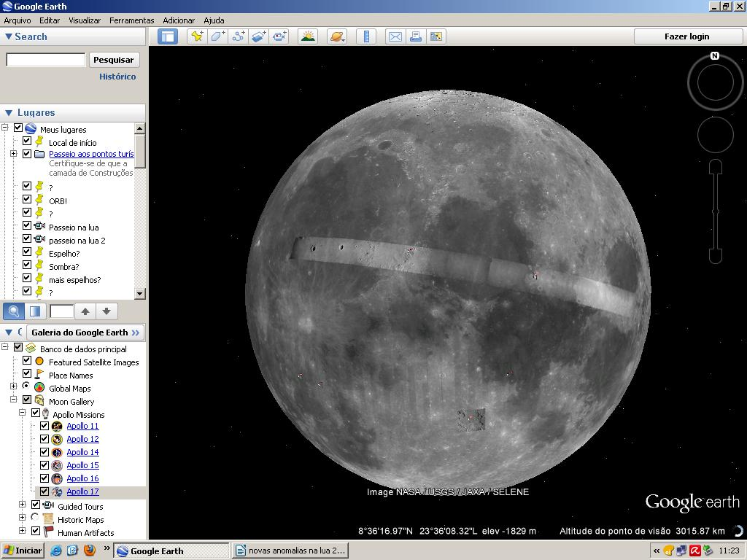The image size is (747, 560).
Task: Add a path from the toolbar
Action: click(x=239, y=36)
